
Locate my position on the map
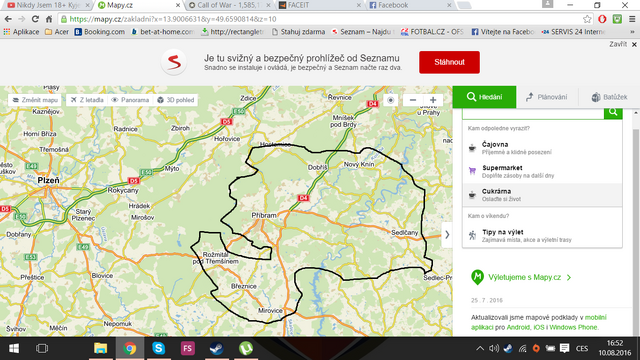[391, 100]
